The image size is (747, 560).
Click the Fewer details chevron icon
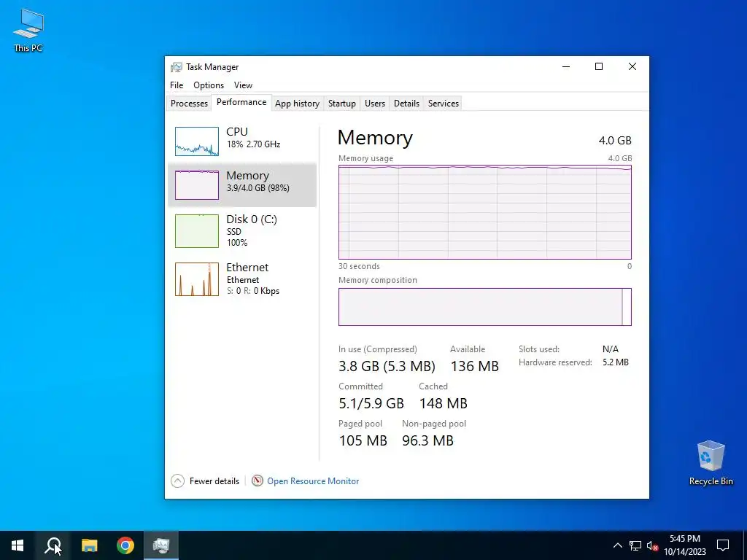[x=177, y=481]
